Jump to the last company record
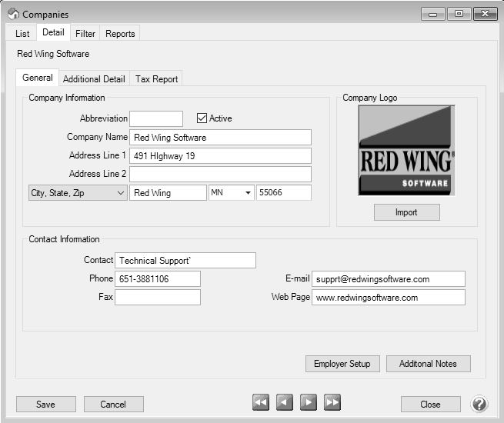 click(x=332, y=402)
